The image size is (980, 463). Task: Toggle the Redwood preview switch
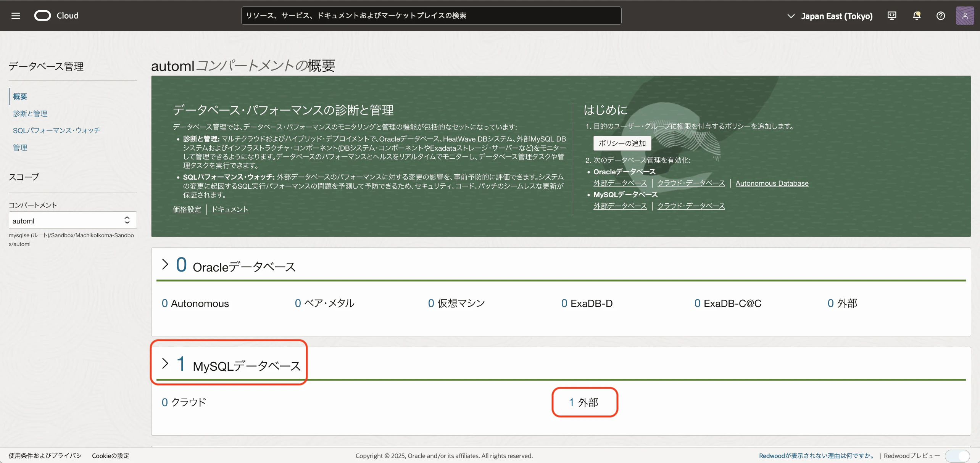[x=957, y=456]
